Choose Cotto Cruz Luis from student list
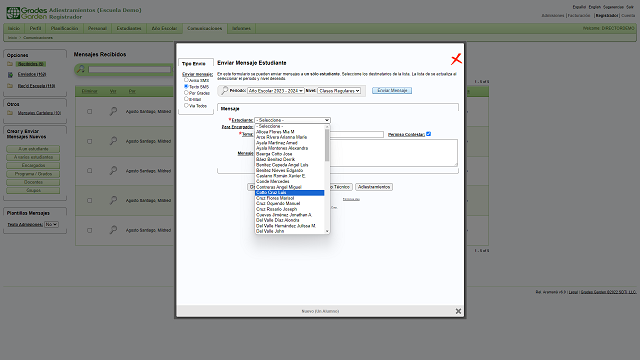 (289, 193)
